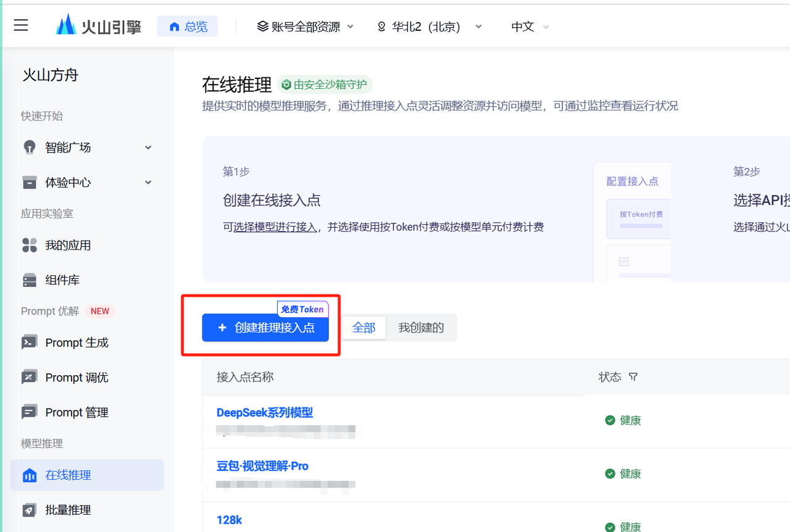The image size is (790, 532).
Task: Open the DeepSeek系列模型 endpoint link
Action: pos(265,413)
